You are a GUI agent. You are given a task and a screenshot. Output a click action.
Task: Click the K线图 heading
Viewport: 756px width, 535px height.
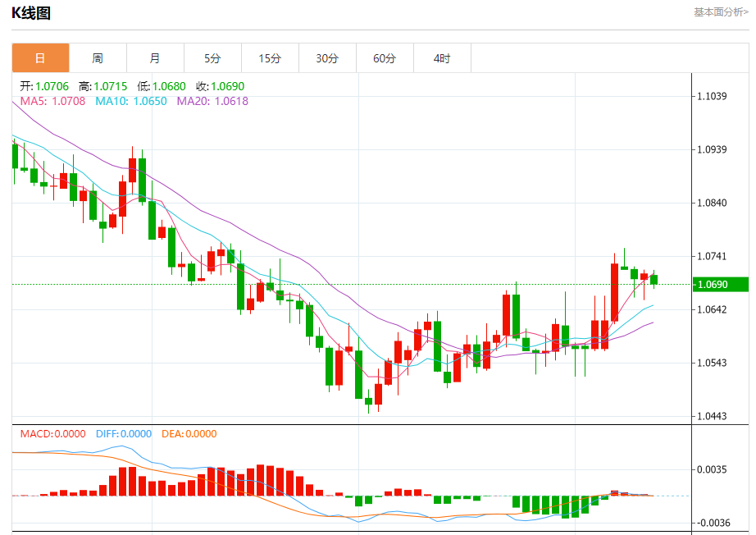[x=31, y=13]
